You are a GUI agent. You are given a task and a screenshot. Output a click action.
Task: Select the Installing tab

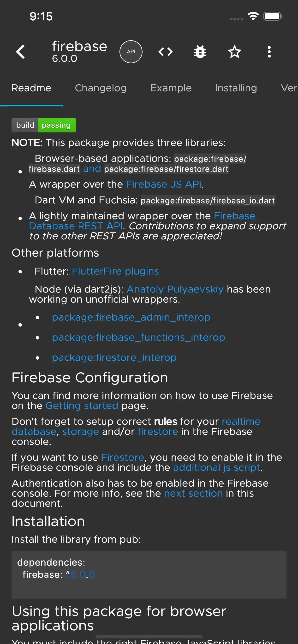pyautogui.click(x=236, y=88)
